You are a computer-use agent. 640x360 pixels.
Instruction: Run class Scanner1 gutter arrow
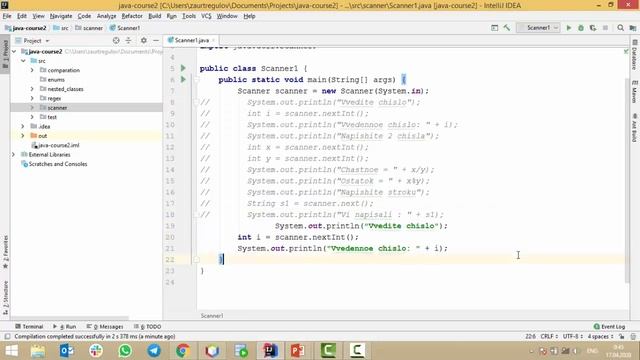pyautogui.click(x=183, y=68)
